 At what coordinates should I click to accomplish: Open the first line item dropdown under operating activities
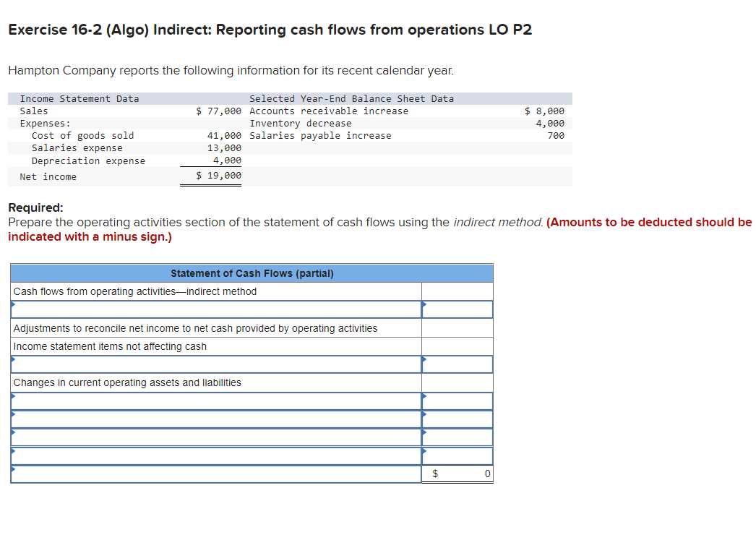click(x=214, y=309)
